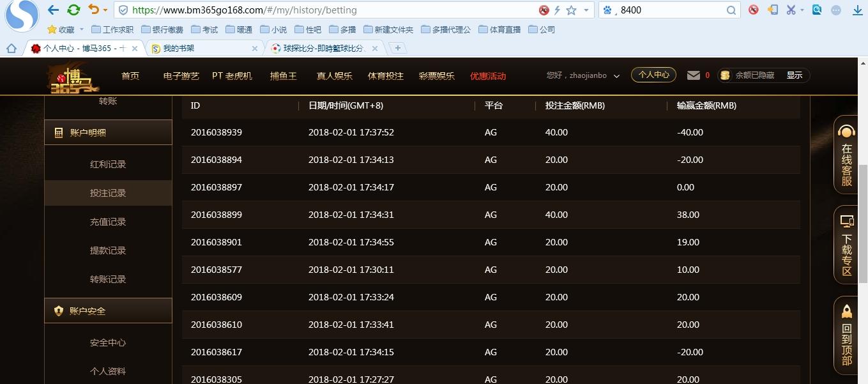This screenshot has height=384, width=868.
Task: Select the 体育投注 menu item
Action: coord(385,75)
